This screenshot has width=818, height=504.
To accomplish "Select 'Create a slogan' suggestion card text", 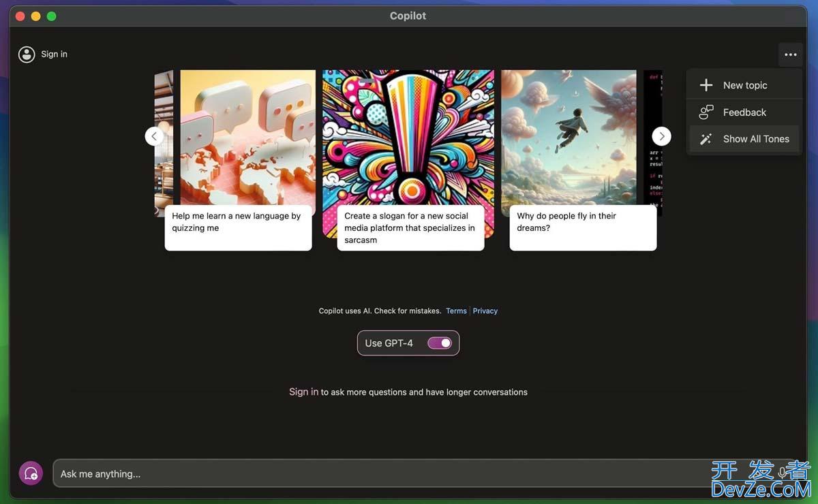I will point(410,228).
